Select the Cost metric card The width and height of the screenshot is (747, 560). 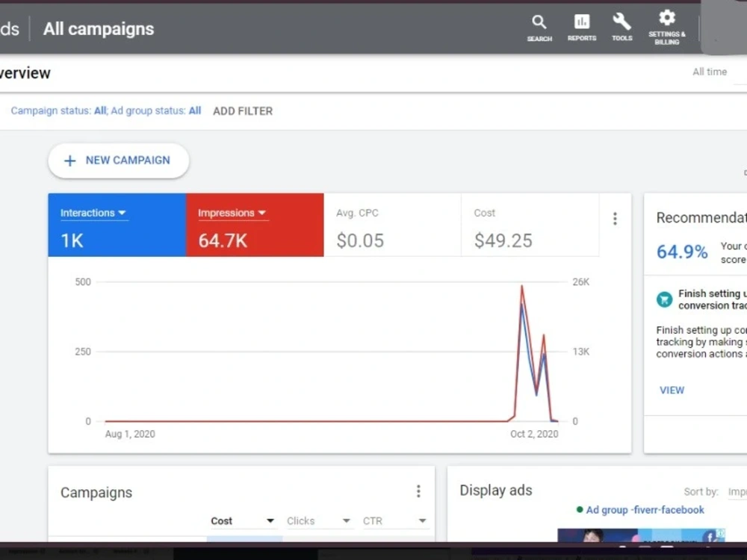point(530,225)
